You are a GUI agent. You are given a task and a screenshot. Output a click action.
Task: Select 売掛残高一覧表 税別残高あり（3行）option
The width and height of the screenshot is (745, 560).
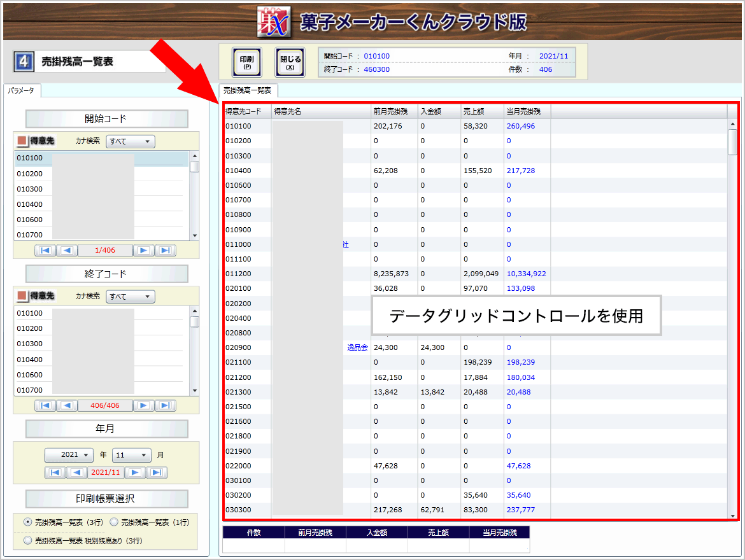click(28, 540)
